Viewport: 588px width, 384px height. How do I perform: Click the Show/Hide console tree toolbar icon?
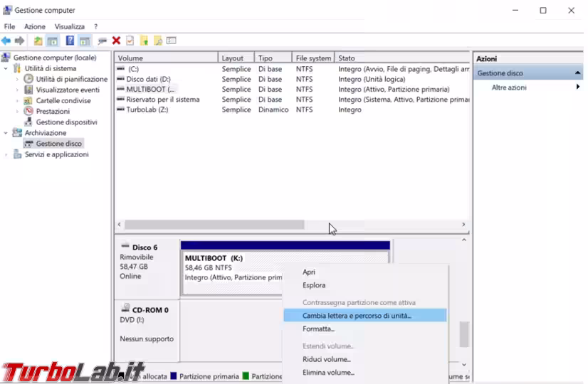[x=53, y=41]
